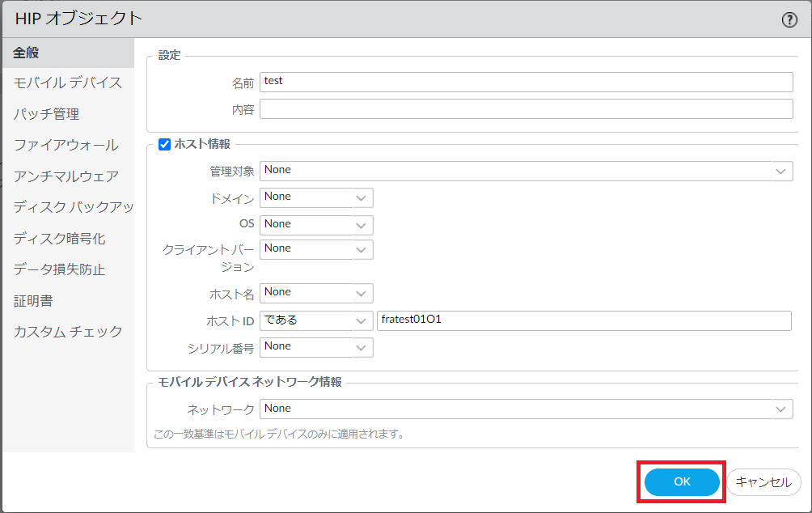Screen dimensions: 812x513
Task: Click the OK button
Action: [682, 482]
